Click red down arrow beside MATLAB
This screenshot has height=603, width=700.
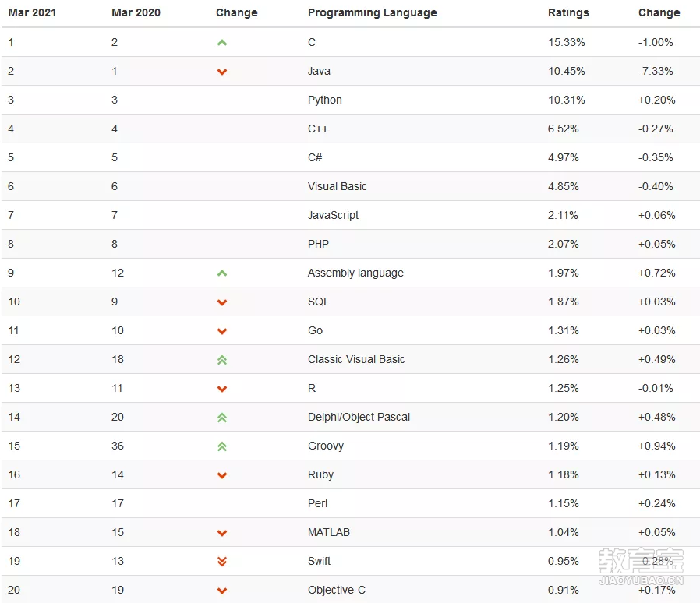point(222,533)
